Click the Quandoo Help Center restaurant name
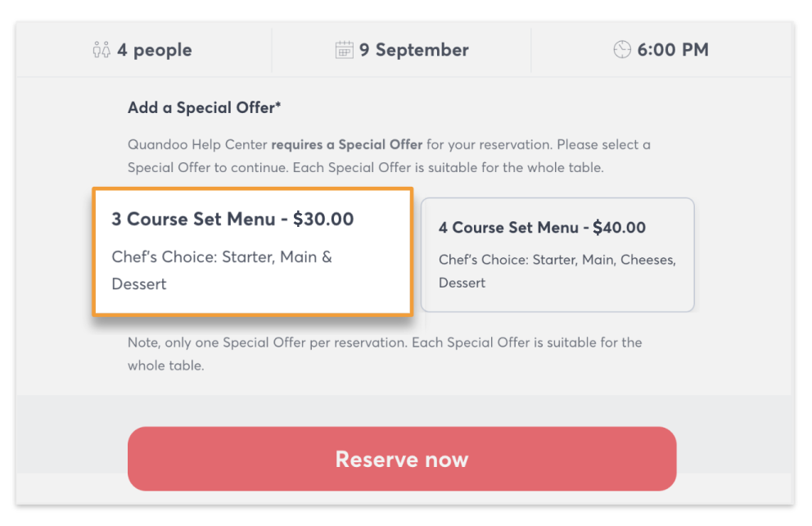Screen dimensions: 812x526 pyautogui.click(x=197, y=145)
